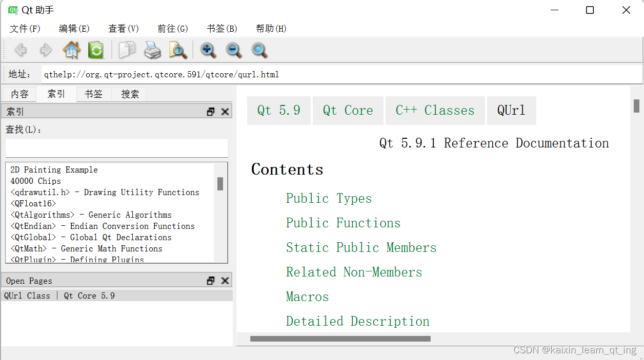The image size is (644, 360).
Task: Open the Home page icon
Action: click(x=71, y=50)
